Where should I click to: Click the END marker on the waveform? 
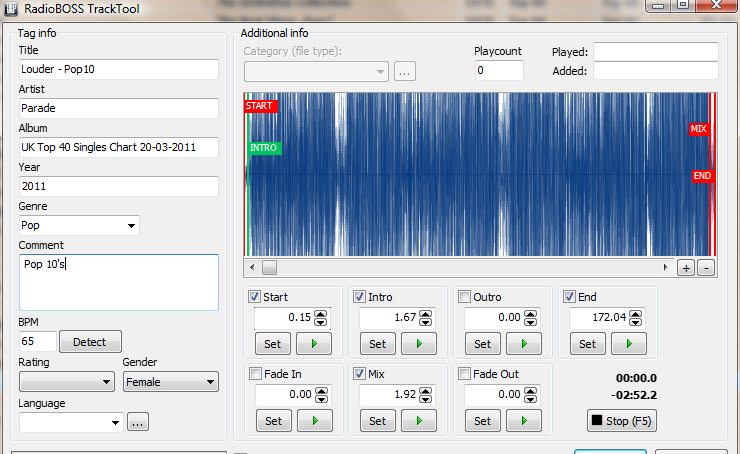pos(702,176)
